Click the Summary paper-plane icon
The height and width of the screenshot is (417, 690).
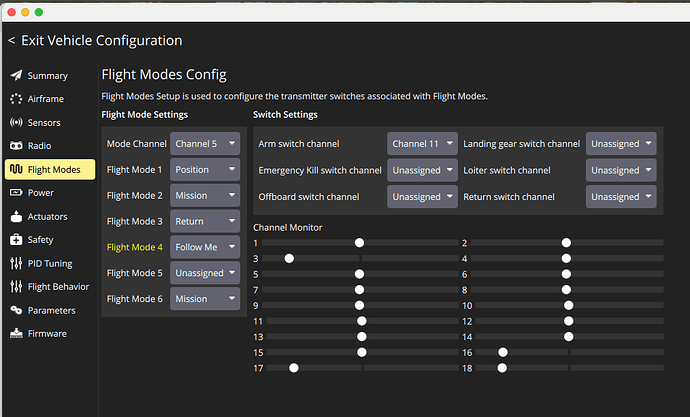16,76
